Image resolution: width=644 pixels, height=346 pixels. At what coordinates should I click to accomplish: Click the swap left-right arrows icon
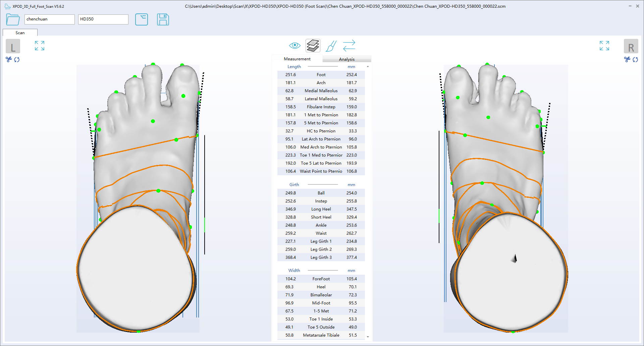coord(349,46)
